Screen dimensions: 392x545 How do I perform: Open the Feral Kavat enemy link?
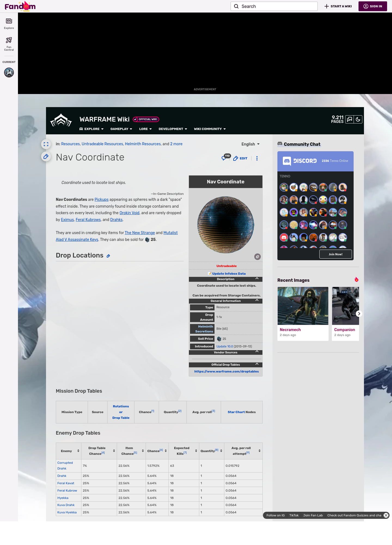pos(66,483)
